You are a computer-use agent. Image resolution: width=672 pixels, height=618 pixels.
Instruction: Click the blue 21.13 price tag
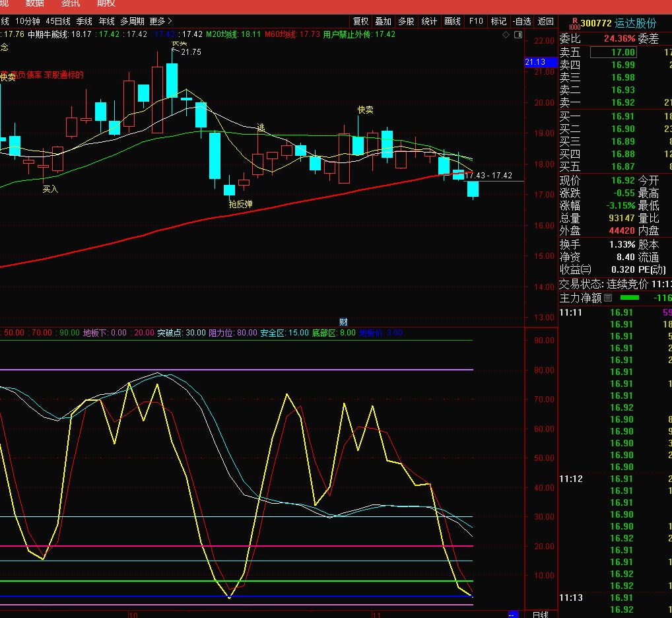[541, 62]
